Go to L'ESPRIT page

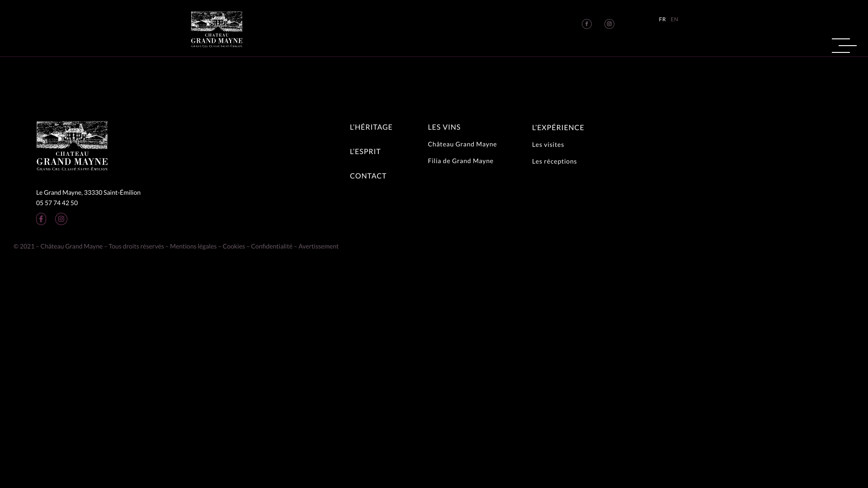[x=365, y=151]
